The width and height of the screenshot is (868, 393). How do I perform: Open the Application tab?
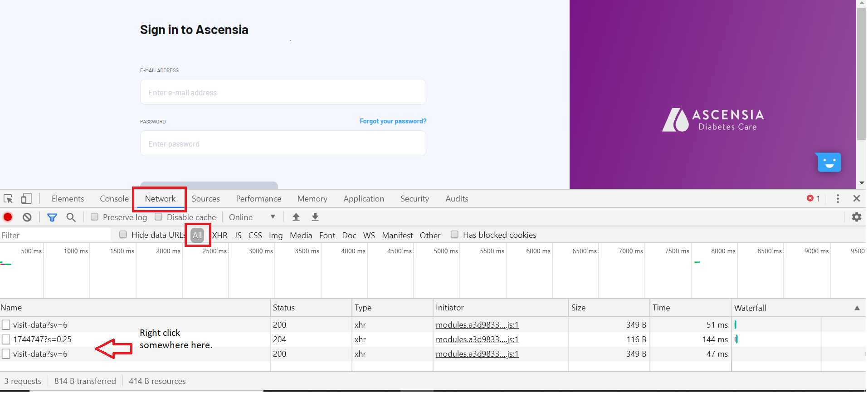pyautogui.click(x=364, y=199)
